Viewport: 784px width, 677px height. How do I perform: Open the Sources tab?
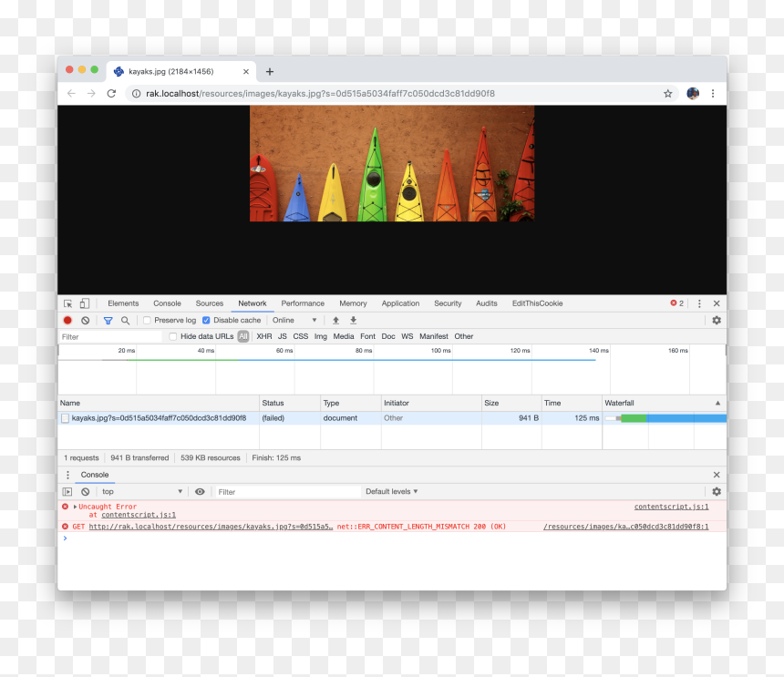[x=210, y=303]
